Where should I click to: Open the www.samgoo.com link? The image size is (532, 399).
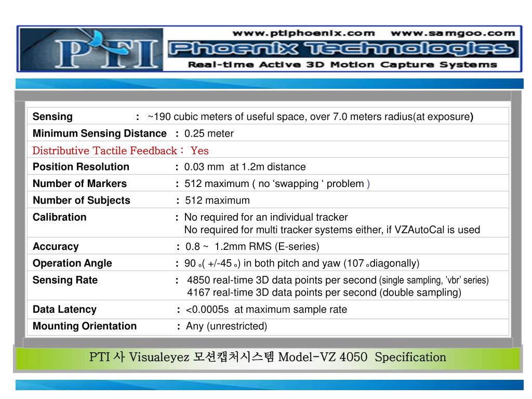(x=453, y=33)
